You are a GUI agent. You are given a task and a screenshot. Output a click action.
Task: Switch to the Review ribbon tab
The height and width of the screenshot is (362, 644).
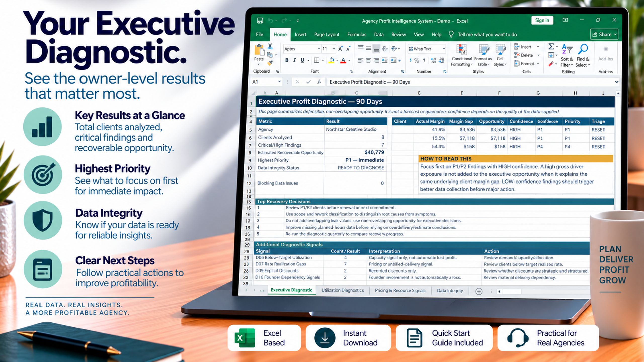tap(398, 35)
